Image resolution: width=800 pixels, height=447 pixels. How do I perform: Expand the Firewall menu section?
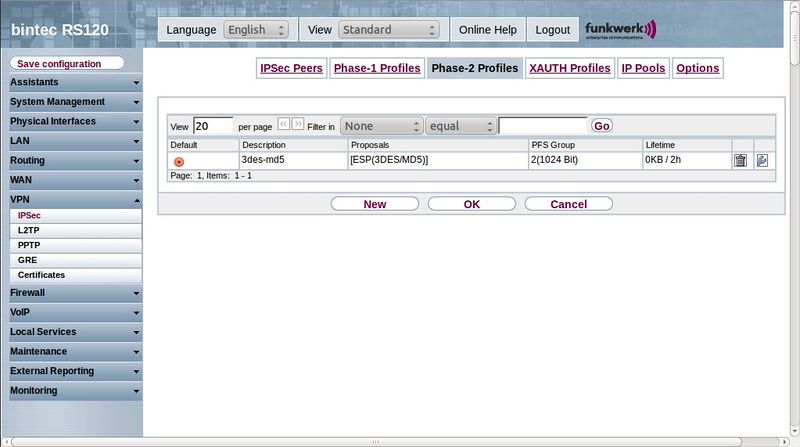click(71, 293)
